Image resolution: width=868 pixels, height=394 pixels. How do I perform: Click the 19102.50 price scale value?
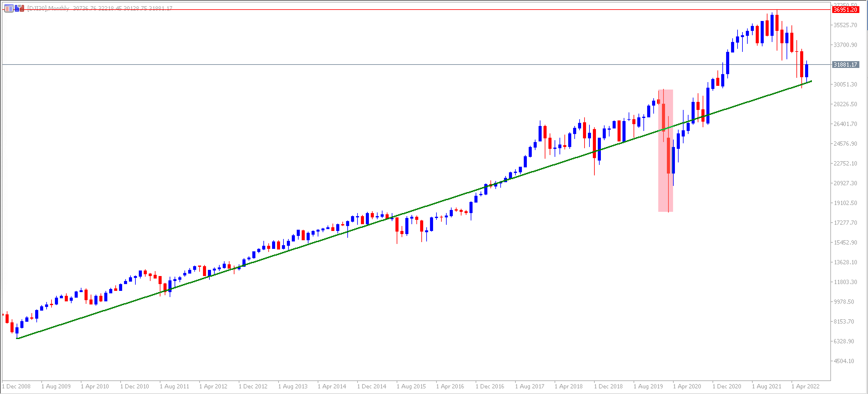845,203
